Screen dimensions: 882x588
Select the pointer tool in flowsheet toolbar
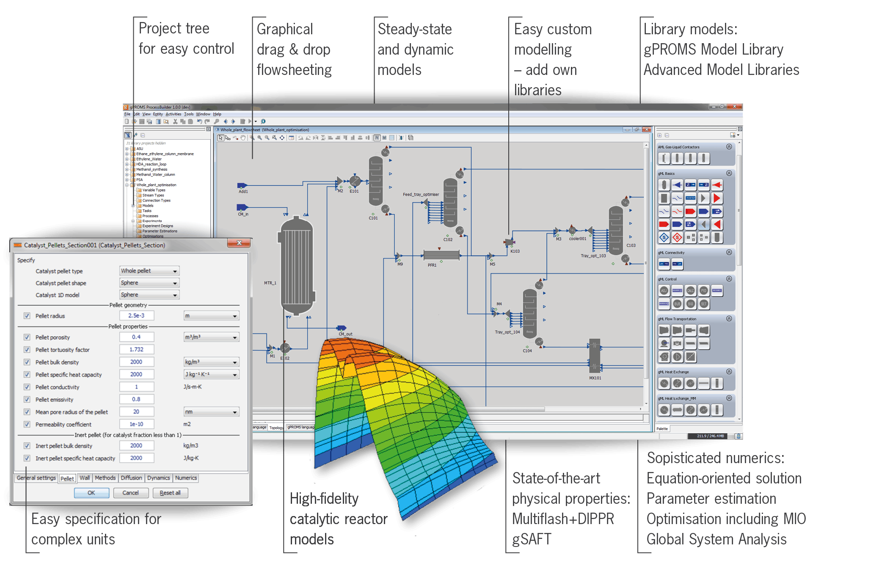[220, 138]
